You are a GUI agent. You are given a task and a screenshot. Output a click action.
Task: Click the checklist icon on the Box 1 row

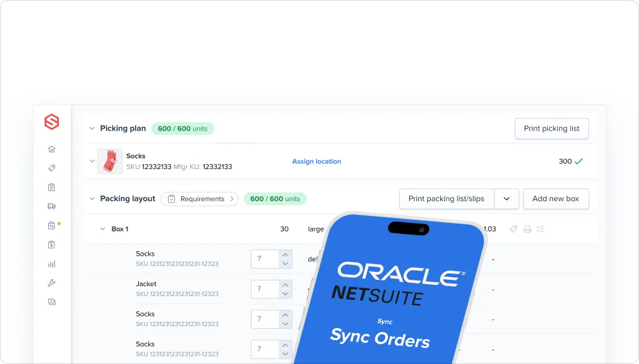(x=540, y=228)
